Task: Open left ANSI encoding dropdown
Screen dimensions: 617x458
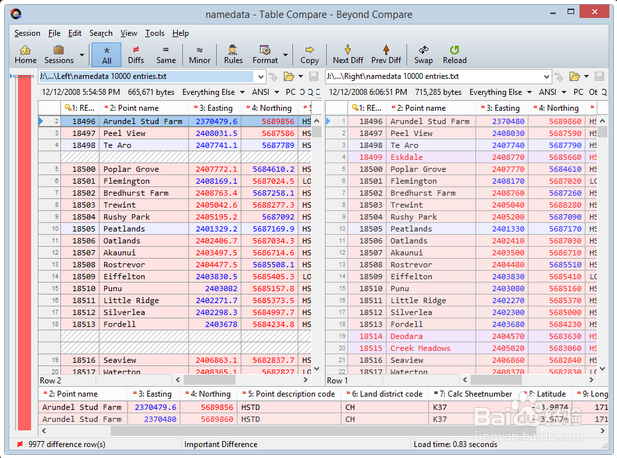Action: (265, 92)
